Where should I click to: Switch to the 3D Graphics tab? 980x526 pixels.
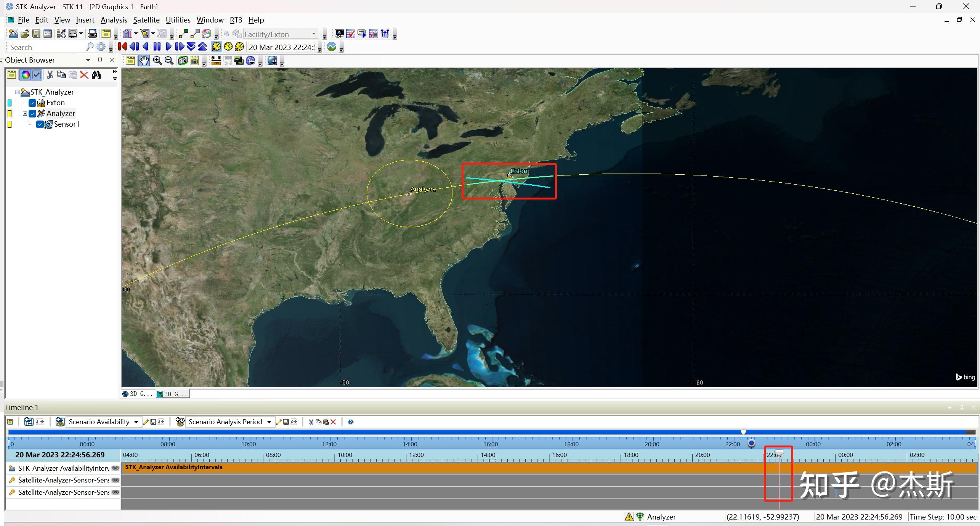[137, 394]
